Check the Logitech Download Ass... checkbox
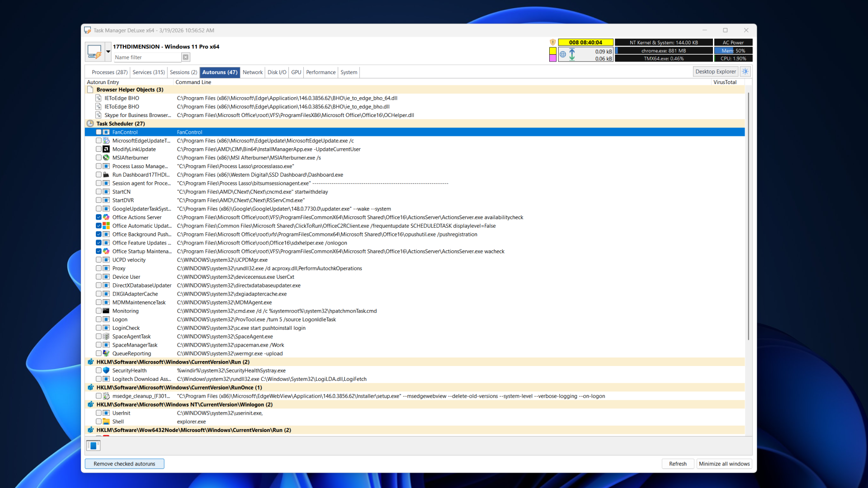The width and height of the screenshot is (868, 488). [99, 379]
